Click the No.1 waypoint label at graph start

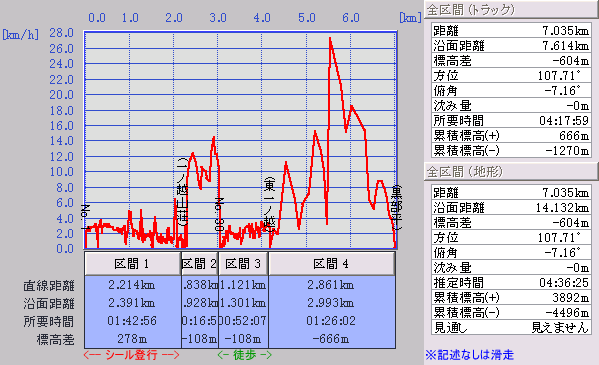[x=86, y=217]
